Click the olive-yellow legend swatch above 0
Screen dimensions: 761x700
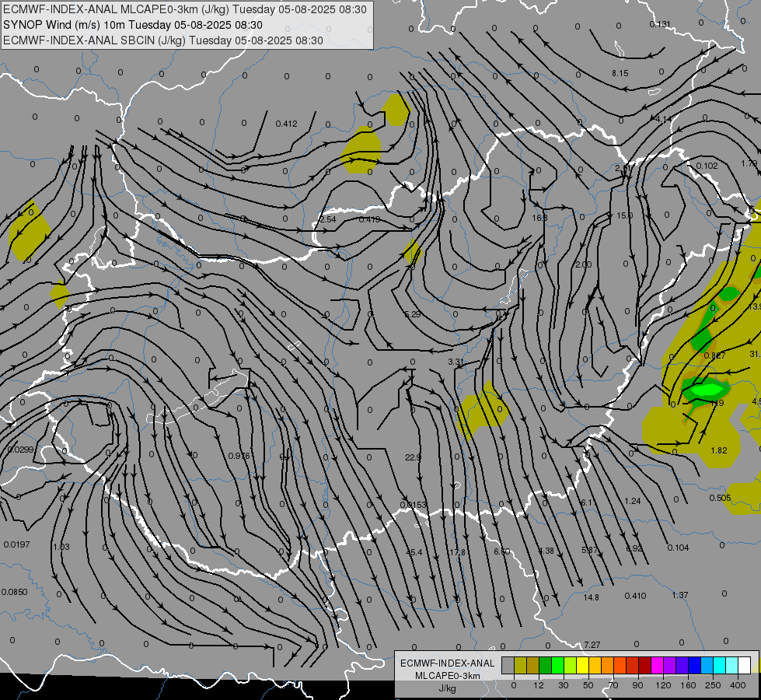coord(520,665)
